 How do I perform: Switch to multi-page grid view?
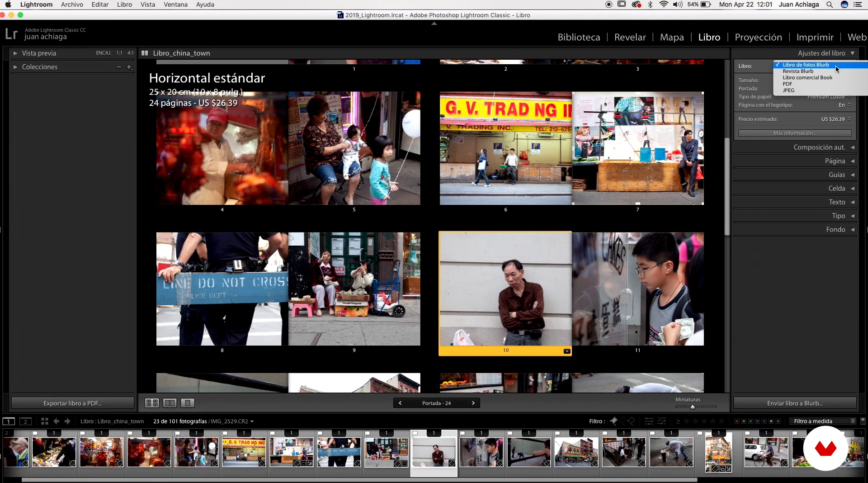(x=152, y=403)
